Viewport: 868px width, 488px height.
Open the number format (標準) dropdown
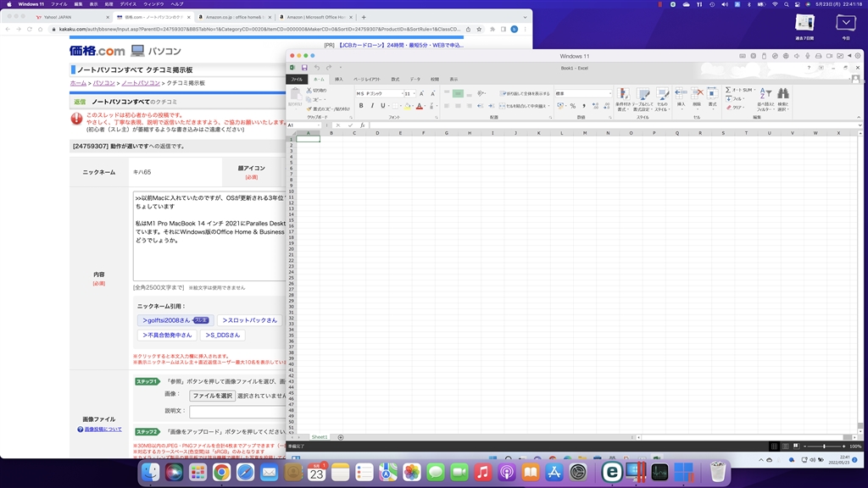pos(609,93)
